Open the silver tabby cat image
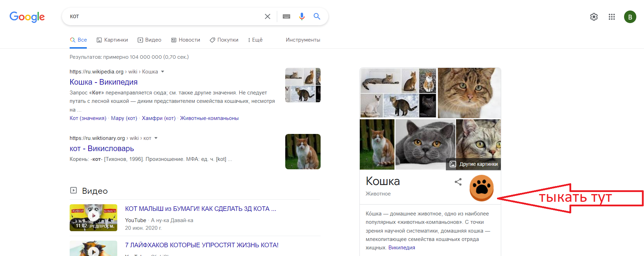Viewport: 644px width, 256px height. click(478, 139)
